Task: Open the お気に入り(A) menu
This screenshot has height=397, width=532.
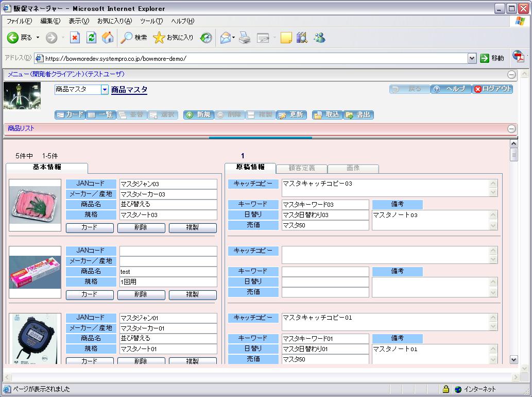Action: [x=114, y=21]
